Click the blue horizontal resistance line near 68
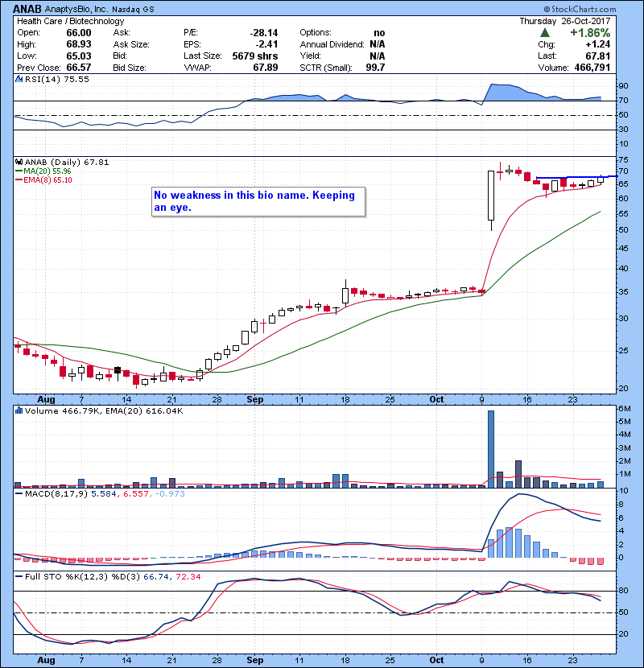644x668 pixels. (x=576, y=177)
